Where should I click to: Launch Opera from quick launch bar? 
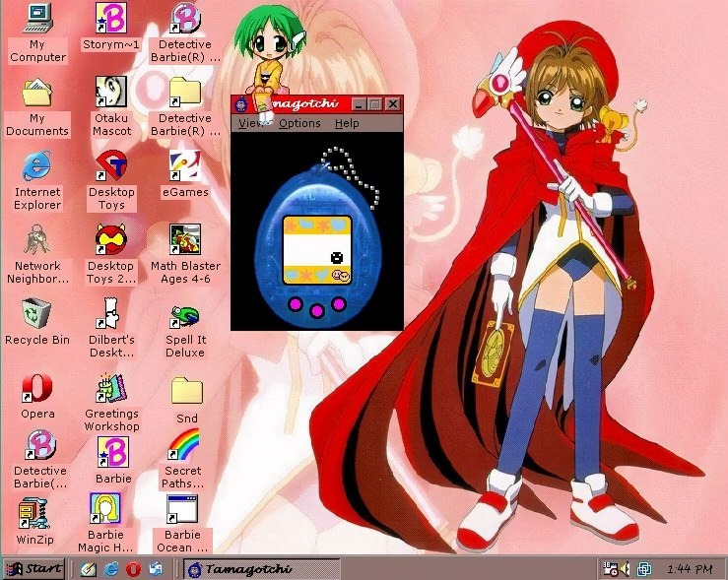(133, 569)
